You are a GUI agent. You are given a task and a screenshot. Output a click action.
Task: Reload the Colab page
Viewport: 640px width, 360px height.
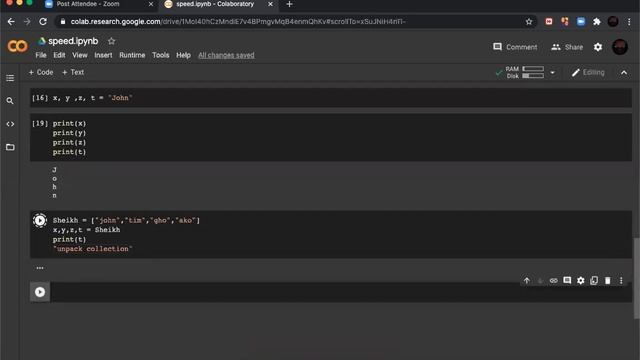[43, 22]
